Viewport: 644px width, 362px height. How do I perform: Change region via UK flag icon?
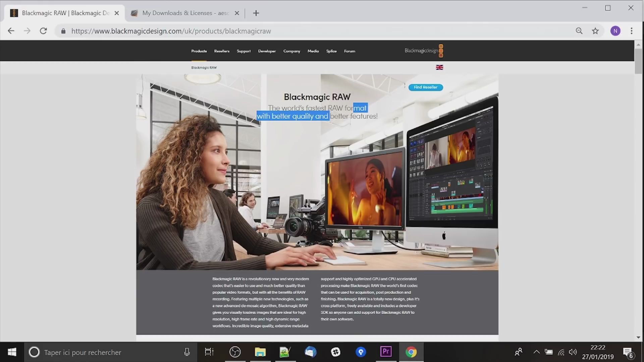[439, 67]
